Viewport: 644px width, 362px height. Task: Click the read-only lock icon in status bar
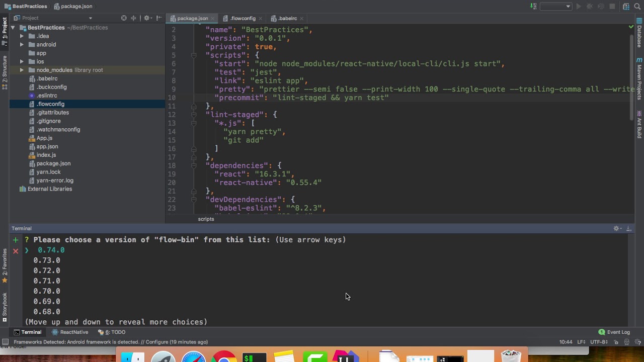pos(616,342)
